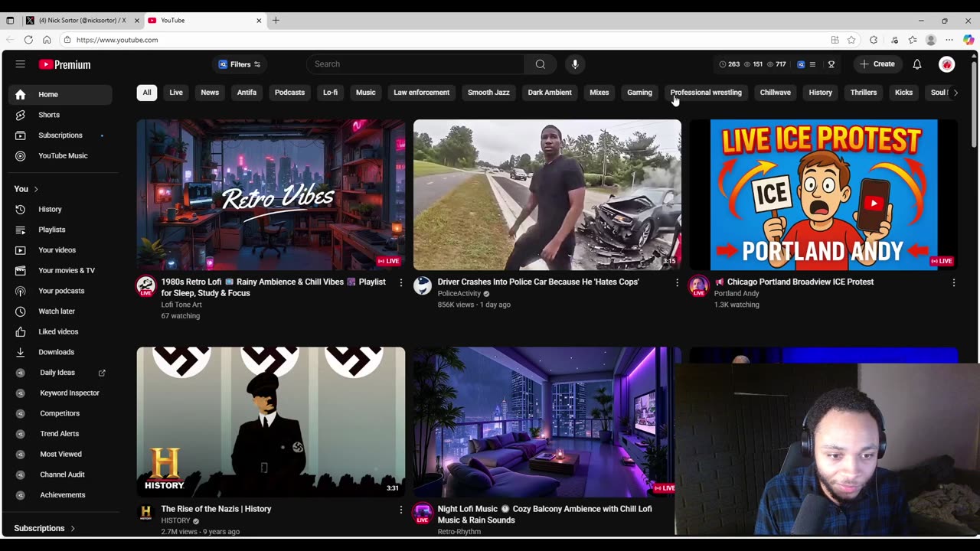Viewport: 980px width, 551px height.
Task: Click the browser address bar URL
Action: click(117, 40)
